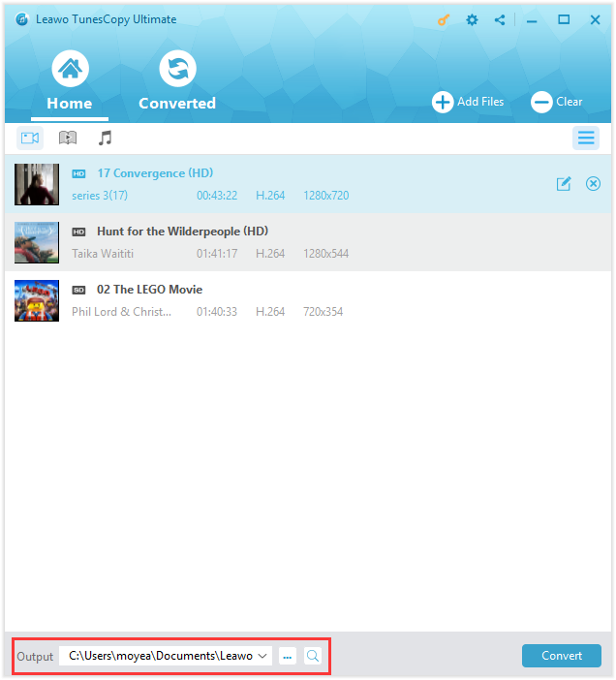This screenshot has width=616, height=680.
Task: Click the Home house icon
Action: point(71,69)
